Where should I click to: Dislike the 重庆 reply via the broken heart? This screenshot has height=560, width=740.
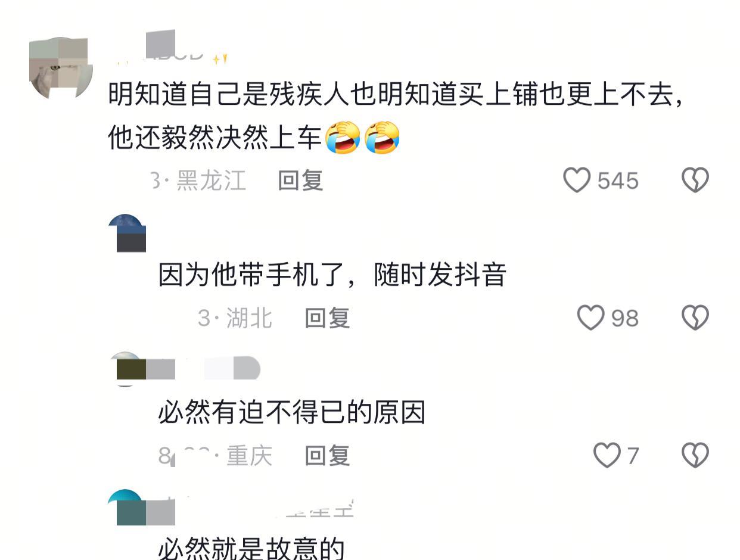pos(695,455)
